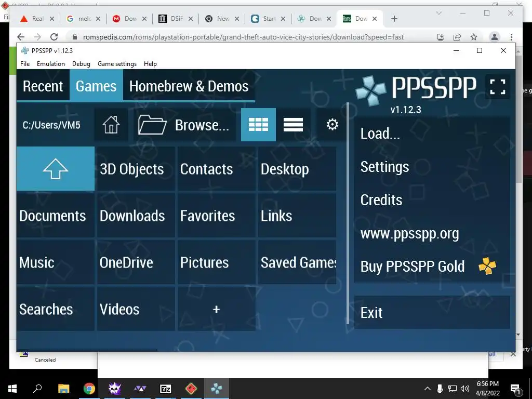Switch to the Recent tab
The image size is (532, 399).
coord(43,86)
